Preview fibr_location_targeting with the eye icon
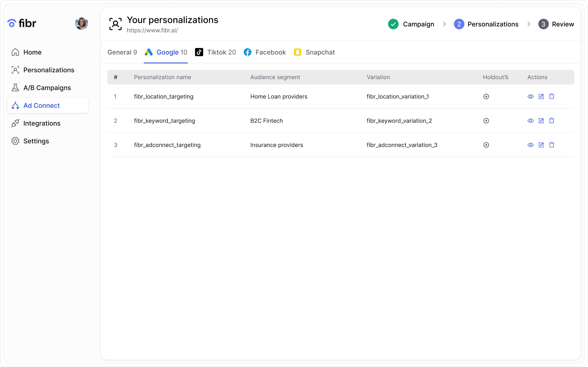This screenshot has height=367, width=588. [x=531, y=96]
